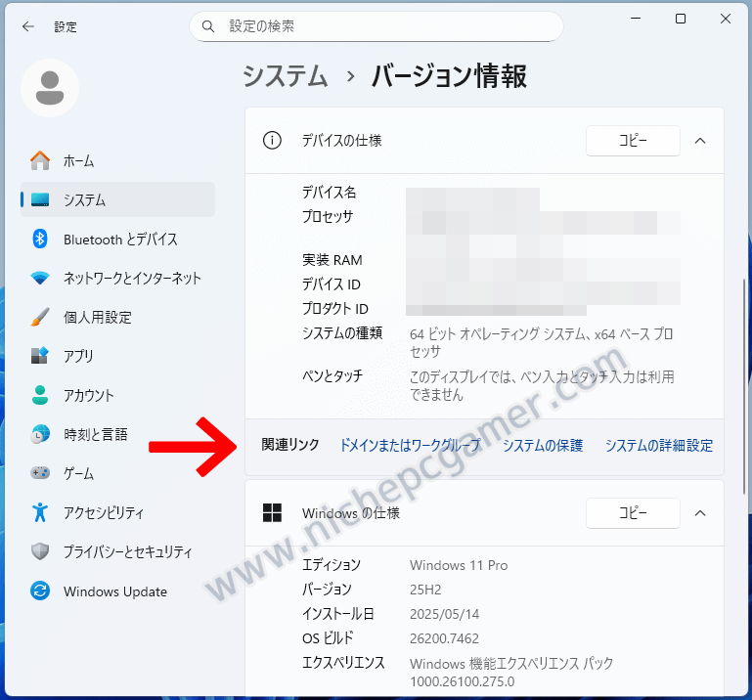The width and height of the screenshot is (752, 700).
Task: Copy the デバイスの仕様 details
Action: tap(633, 141)
